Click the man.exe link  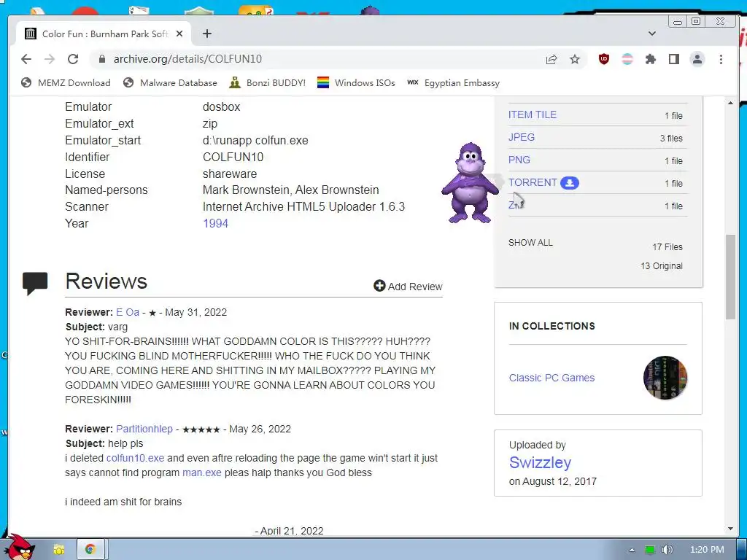pos(202,472)
